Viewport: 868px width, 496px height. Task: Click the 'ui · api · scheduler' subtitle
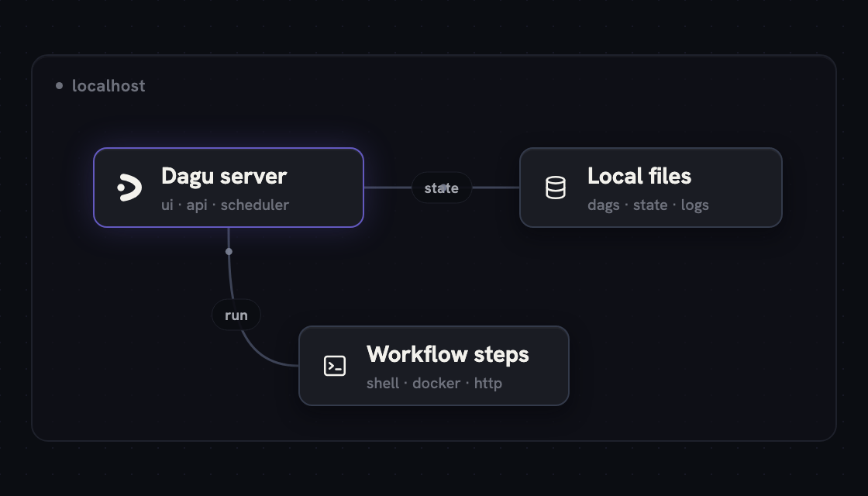[x=225, y=205]
